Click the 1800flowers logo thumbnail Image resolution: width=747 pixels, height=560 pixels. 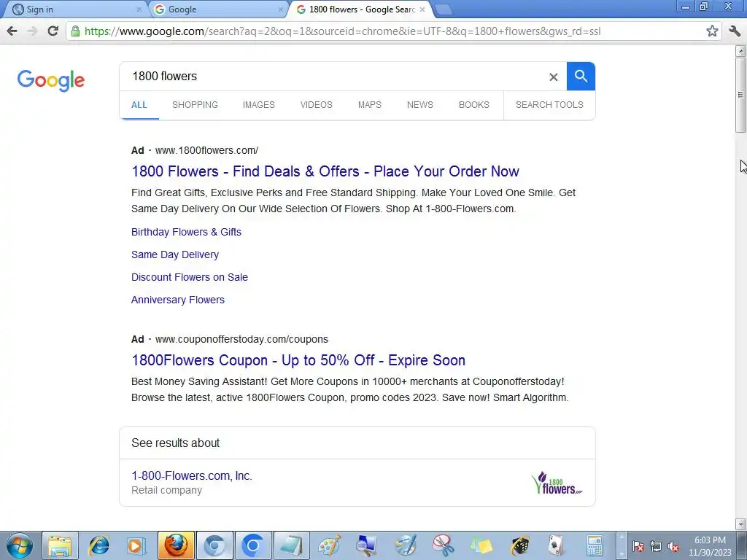(x=557, y=483)
